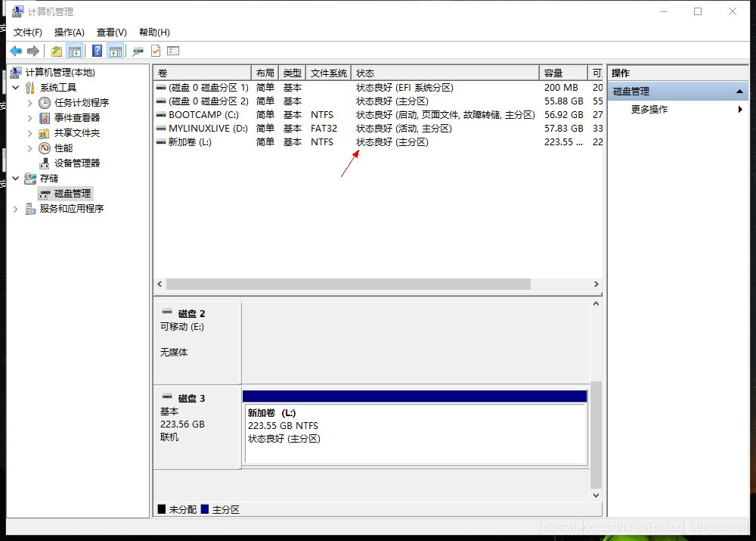Click the blue Help question mark icon

click(x=97, y=51)
